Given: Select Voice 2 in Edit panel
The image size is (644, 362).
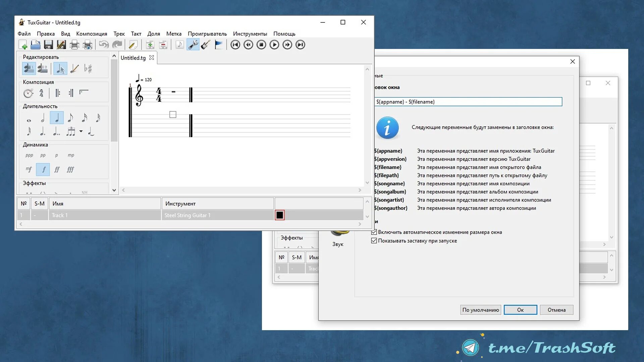Looking at the screenshot, I should coord(43,69).
